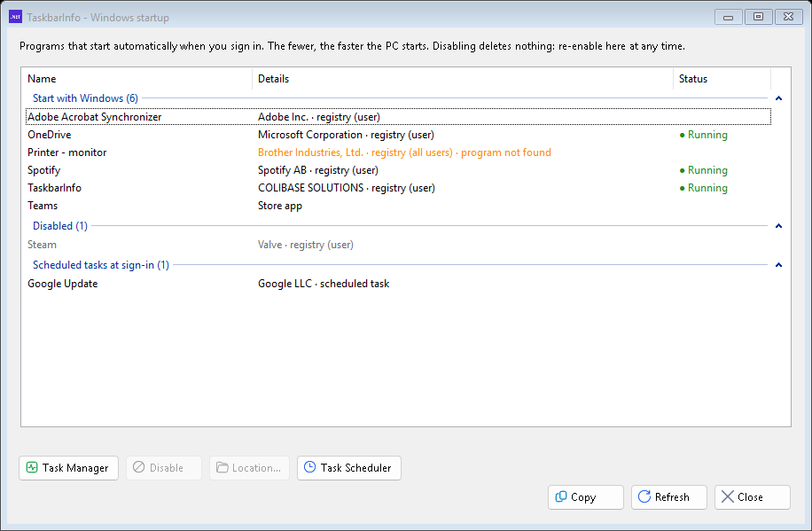
Task: Select the Adobe Acrobat Synchronizer row
Action: pos(398,116)
